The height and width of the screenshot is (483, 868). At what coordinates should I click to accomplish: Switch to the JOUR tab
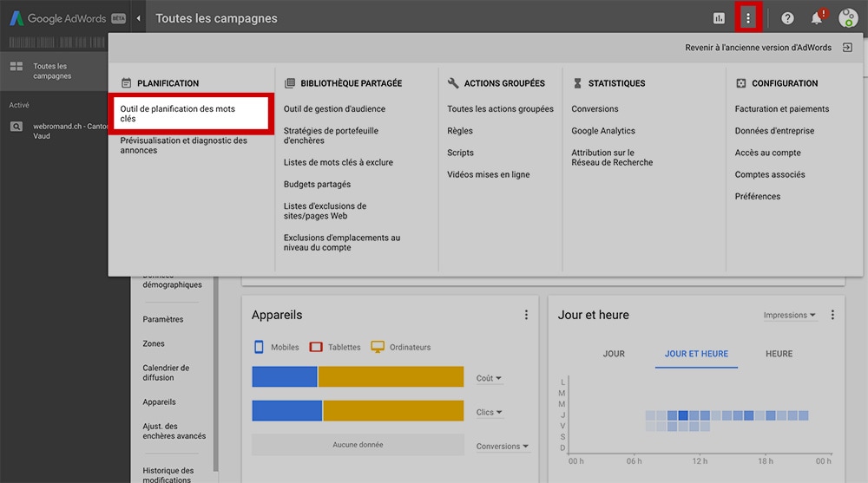614,354
